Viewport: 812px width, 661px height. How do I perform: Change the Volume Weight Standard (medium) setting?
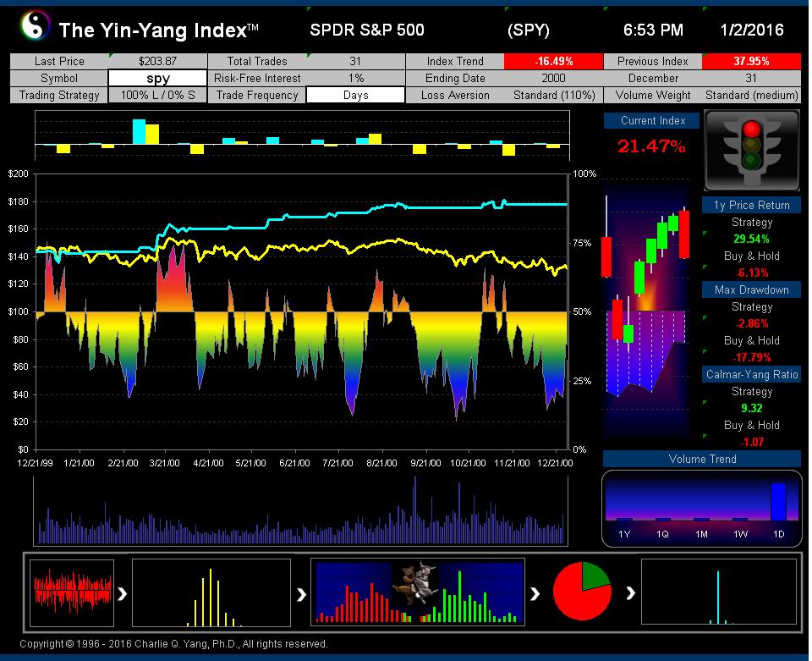[751, 96]
